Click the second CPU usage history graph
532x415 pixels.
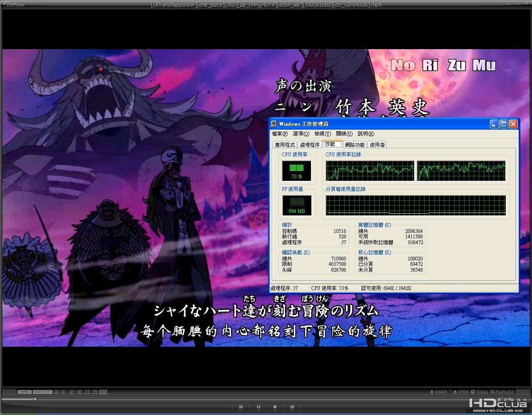point(461,171)
